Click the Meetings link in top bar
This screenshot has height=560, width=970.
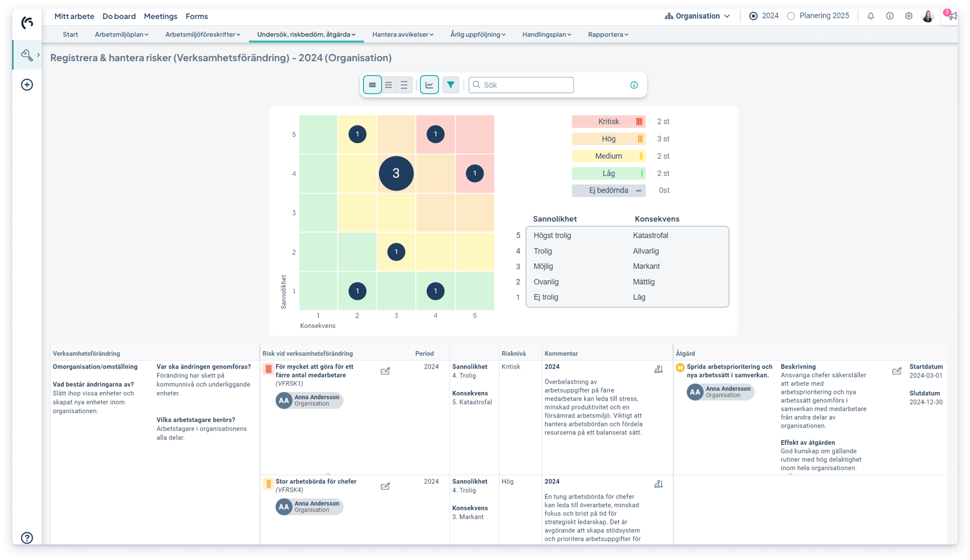pyautogui.click(x=161, y=16)
